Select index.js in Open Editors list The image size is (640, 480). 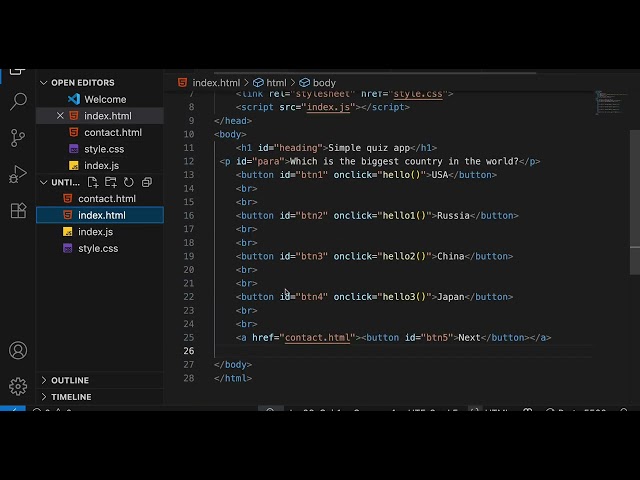point(100,166)
